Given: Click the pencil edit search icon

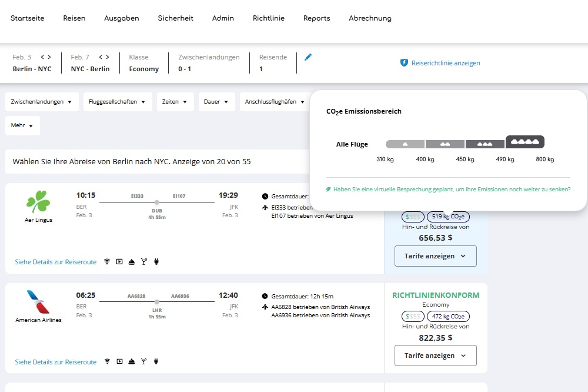Looking at the screenshot, I should [x=308, y=57].
